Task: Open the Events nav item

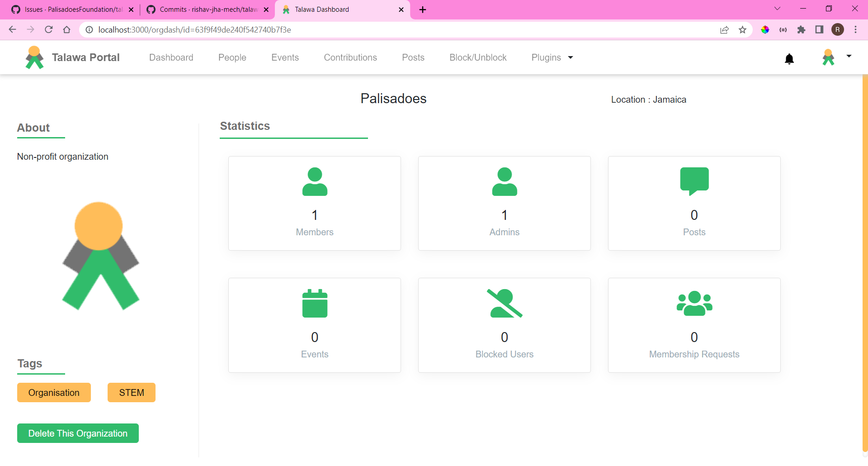Action: [x=285, y=57]
